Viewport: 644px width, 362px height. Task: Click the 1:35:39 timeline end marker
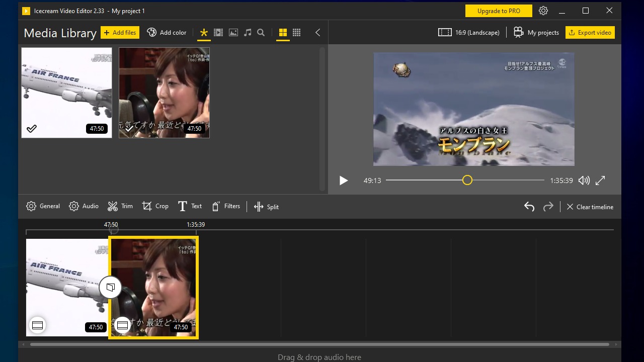click(x=196, y=225)
